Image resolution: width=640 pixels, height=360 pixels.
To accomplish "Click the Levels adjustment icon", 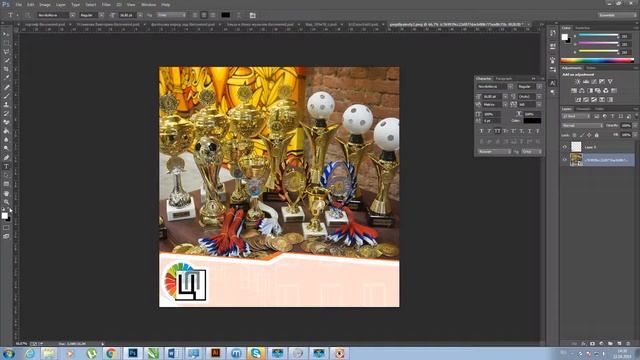I will [586, 82].
